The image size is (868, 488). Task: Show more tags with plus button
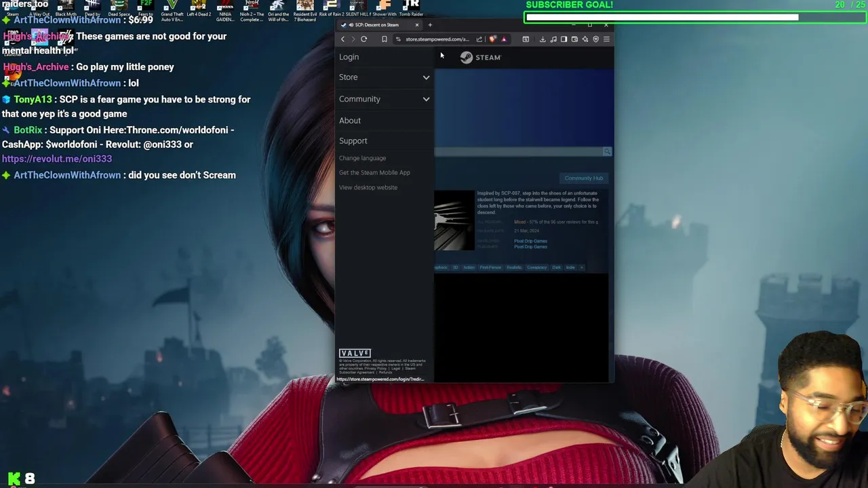pyautogui.click(x=581, y=268)
